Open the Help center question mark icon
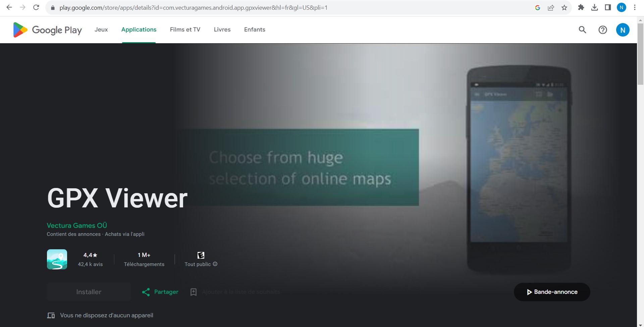The width and height of the screenshot is (644, 327). [x=602, y=30]
